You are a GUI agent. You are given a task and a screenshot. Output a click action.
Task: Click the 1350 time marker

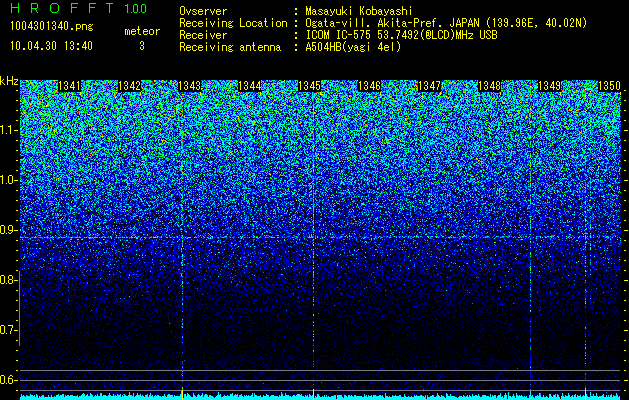tap(609, 86)
